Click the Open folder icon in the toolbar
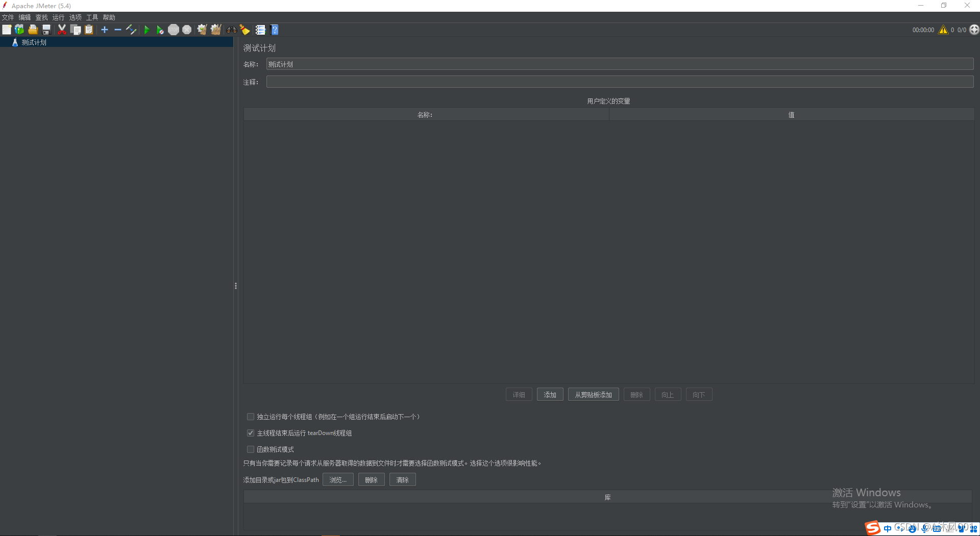 pos(33,30)
